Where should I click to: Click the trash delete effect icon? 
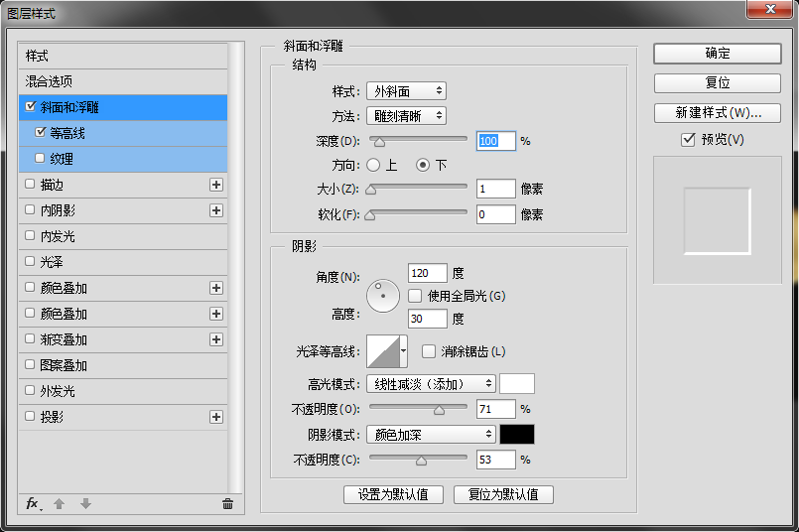click(x=227, y=504)
